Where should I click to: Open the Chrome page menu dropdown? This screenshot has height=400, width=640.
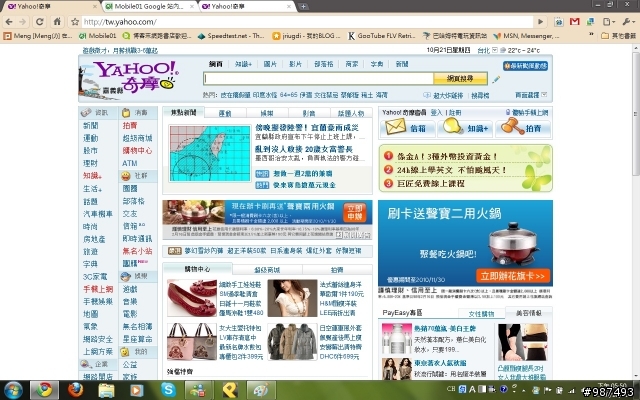tap(609, 22)
